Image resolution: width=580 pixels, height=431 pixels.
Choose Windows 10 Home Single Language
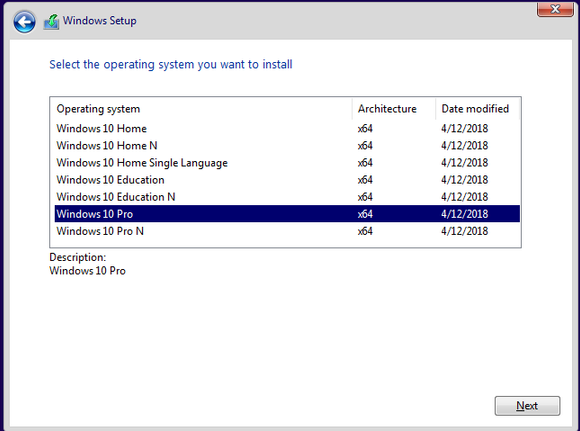[287, 162]
